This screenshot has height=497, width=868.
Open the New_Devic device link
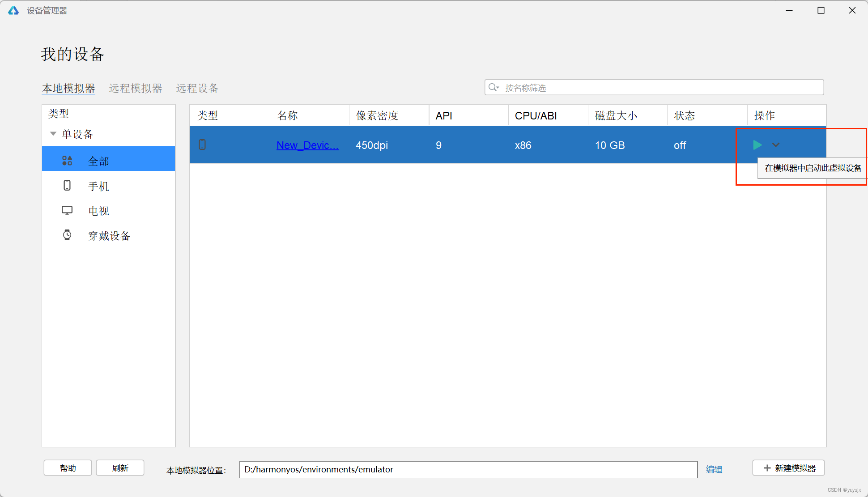point(307,145)
